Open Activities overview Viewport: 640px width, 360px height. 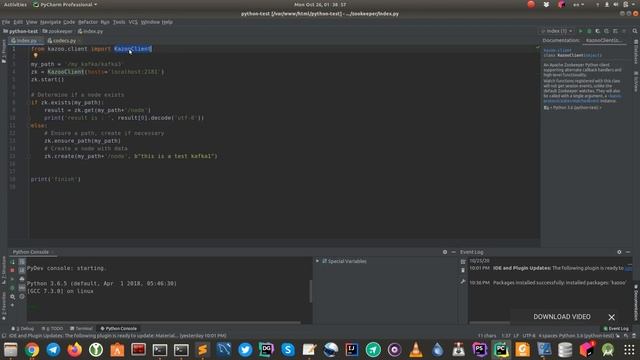(15, 4)
